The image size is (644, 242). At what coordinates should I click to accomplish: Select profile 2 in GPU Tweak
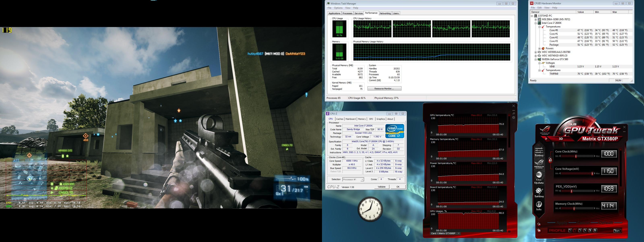[x=575, y=231]
